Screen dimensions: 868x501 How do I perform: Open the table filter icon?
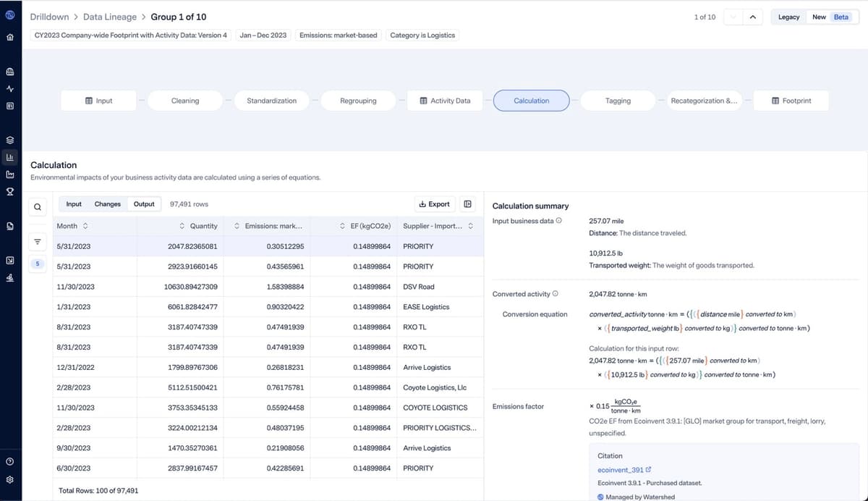[37, 241]
